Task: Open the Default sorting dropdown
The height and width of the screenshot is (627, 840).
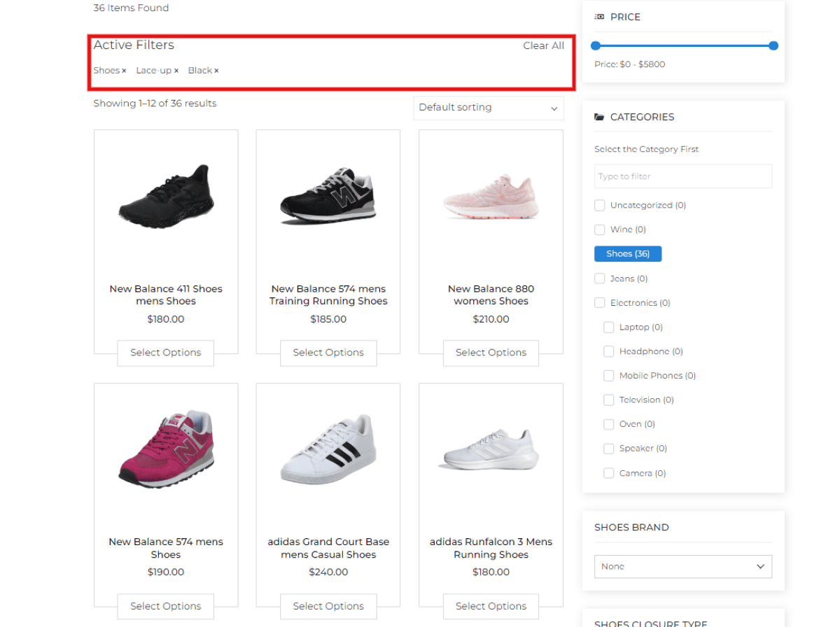Action: [489, 108]
